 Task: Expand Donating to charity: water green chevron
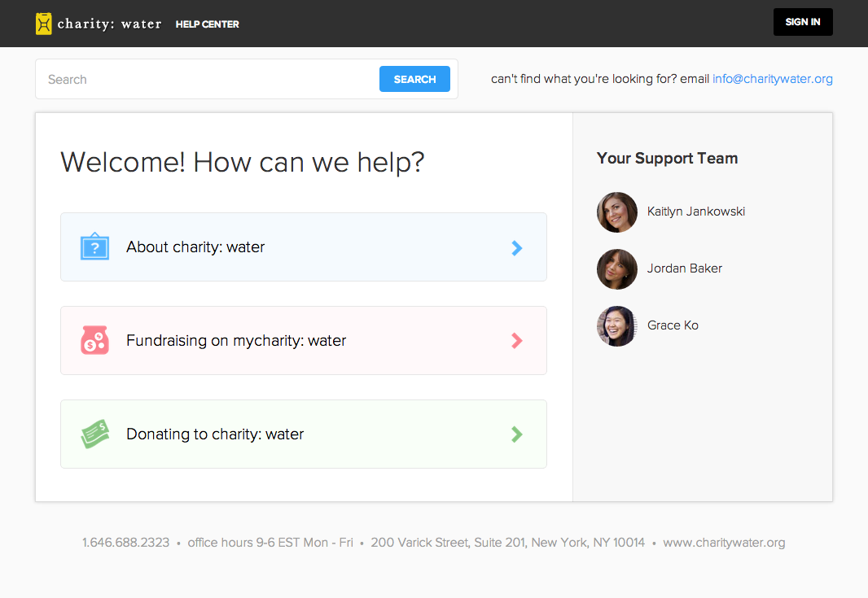[516, 434]
